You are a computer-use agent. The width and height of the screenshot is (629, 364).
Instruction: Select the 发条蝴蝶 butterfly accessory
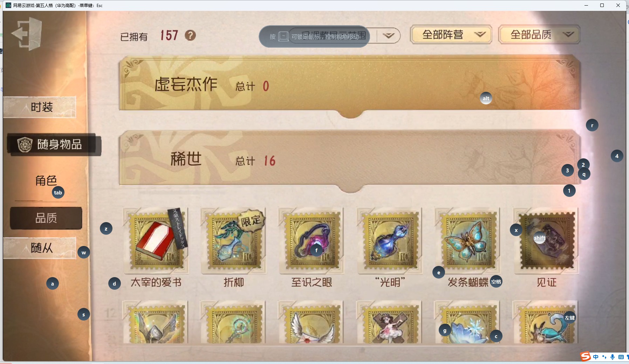click(x=467, y=240)
